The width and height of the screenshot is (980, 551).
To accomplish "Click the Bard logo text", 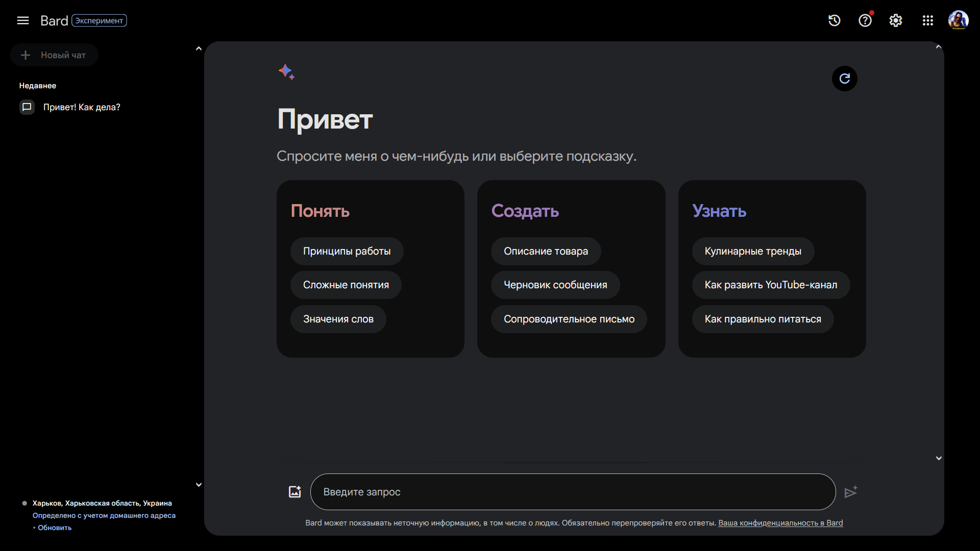I will click(54, 20).
